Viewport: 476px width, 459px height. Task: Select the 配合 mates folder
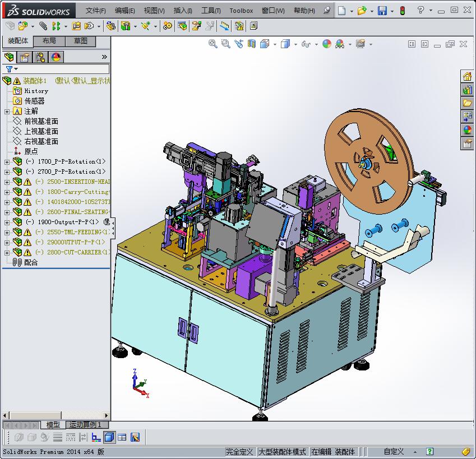click(31, 262)
